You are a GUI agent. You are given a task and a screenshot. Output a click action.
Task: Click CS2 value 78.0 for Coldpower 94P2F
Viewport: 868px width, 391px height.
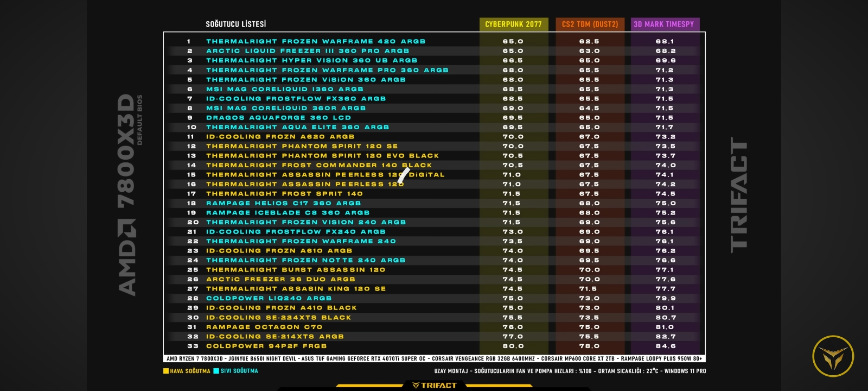[x=590, y=346]
